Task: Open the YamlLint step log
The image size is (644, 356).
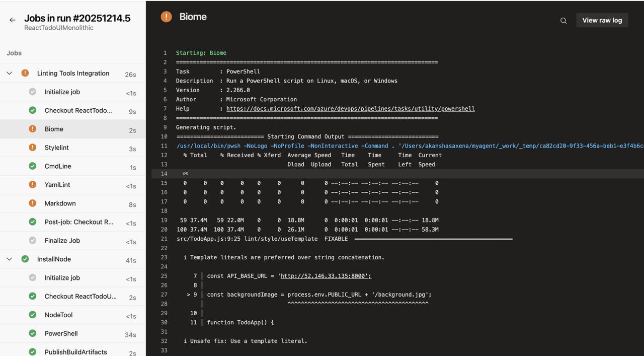Action: tap(73, 185)
